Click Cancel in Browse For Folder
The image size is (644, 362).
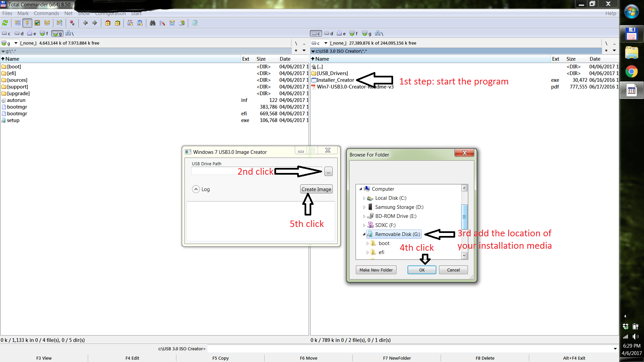[453, 270]
